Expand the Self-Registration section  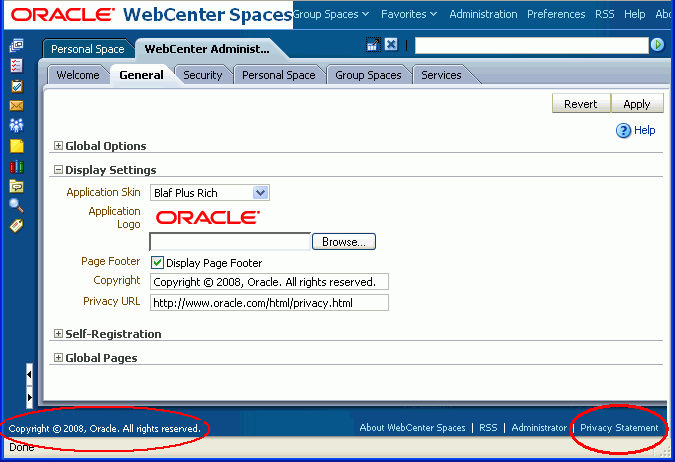click(58, 333)
